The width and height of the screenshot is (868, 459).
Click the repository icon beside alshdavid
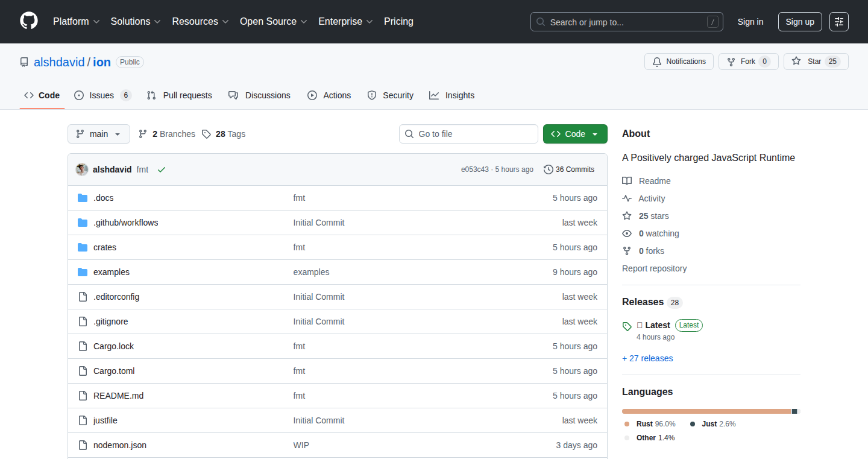click(24, 62)
